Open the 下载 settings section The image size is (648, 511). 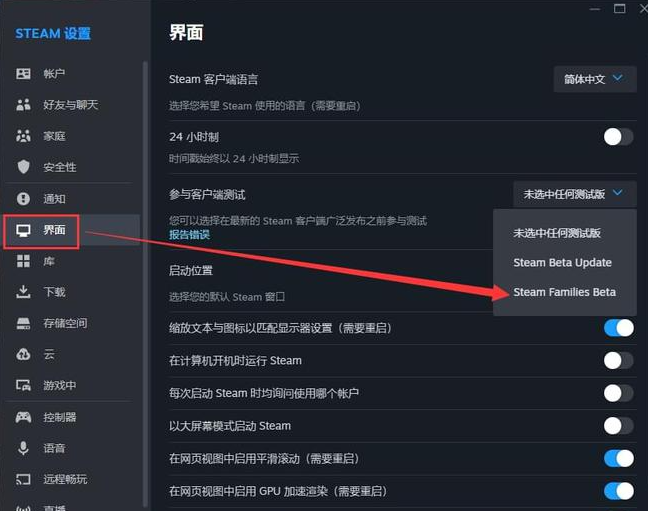tap(72, 292)
